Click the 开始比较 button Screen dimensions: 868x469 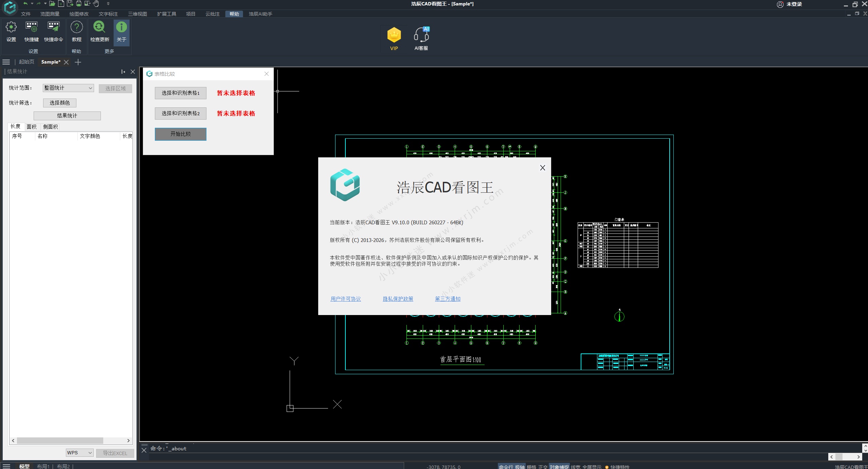coord(181,134)
